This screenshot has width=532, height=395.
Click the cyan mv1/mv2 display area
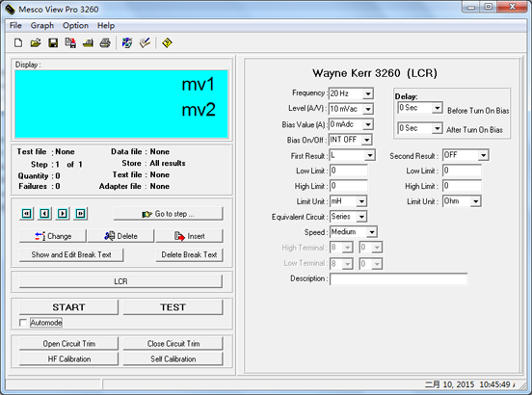[121, 104]
